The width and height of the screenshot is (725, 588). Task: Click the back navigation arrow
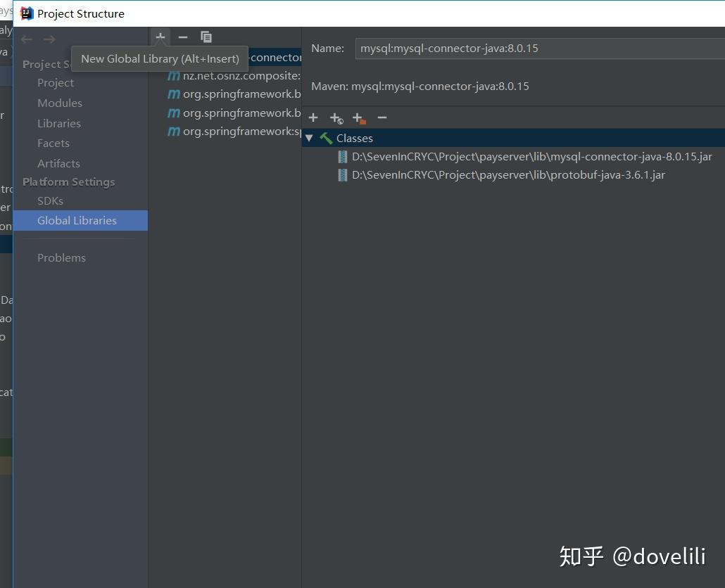point(26,39)
